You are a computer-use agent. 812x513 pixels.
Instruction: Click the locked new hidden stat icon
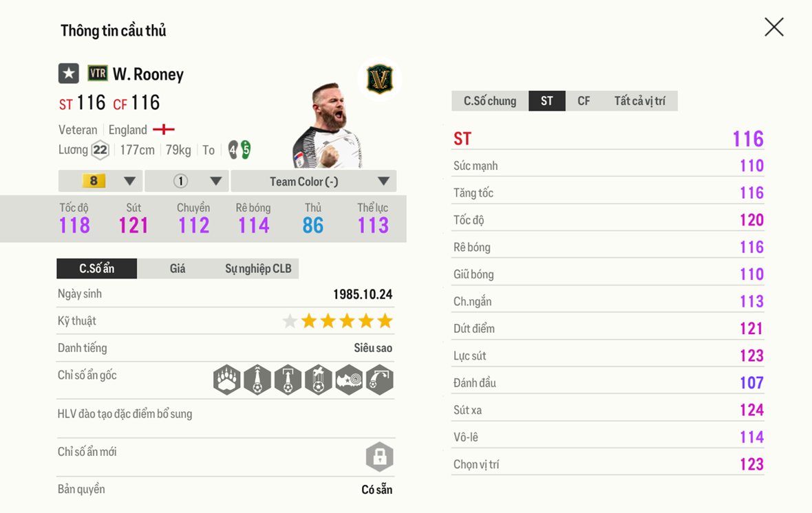[379, 457]
